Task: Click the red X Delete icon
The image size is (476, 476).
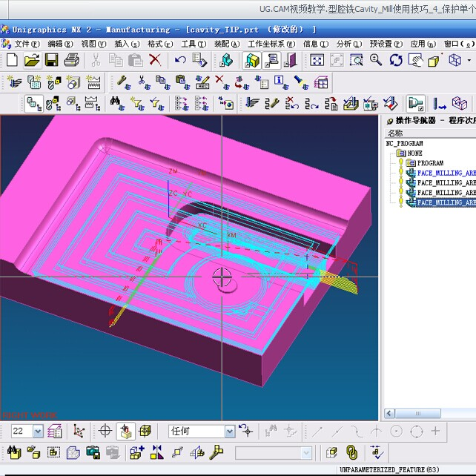Action: (x=155, y=60)
